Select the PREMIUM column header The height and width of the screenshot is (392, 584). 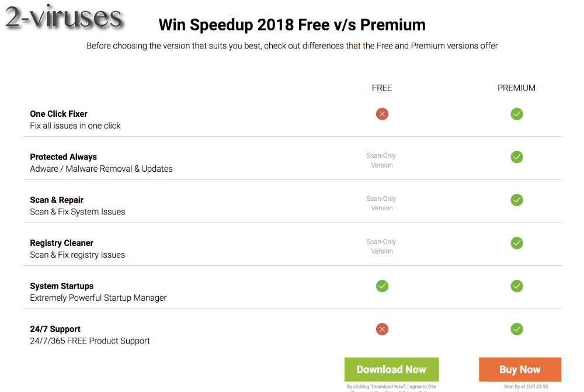[x=516, y=88]
